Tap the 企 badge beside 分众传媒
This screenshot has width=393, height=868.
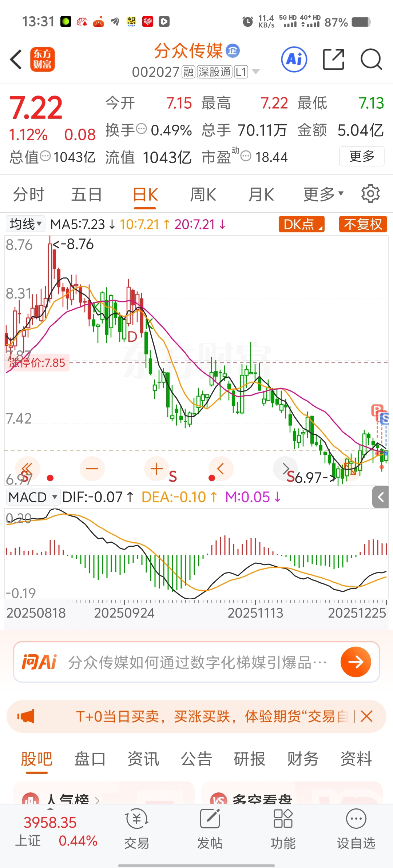pos(233,51)
